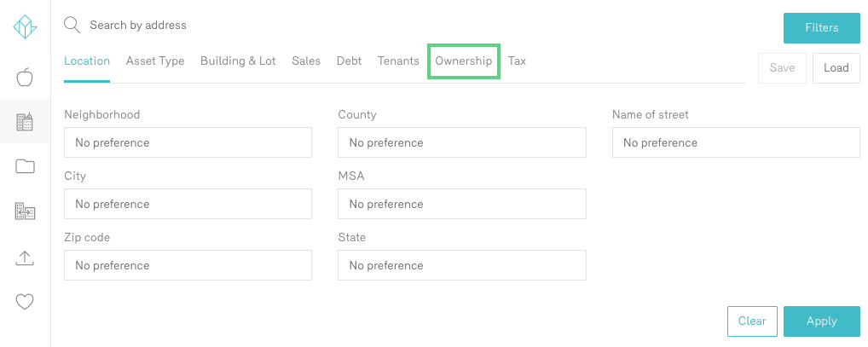868x347 pixels.
Task: Expand the State preference field
Action: click(461, 266)
